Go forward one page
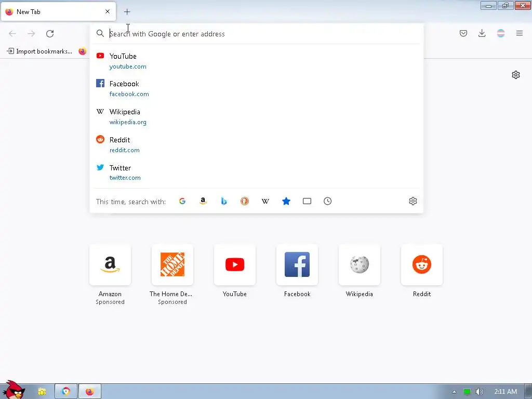 [x=31, y=34]
